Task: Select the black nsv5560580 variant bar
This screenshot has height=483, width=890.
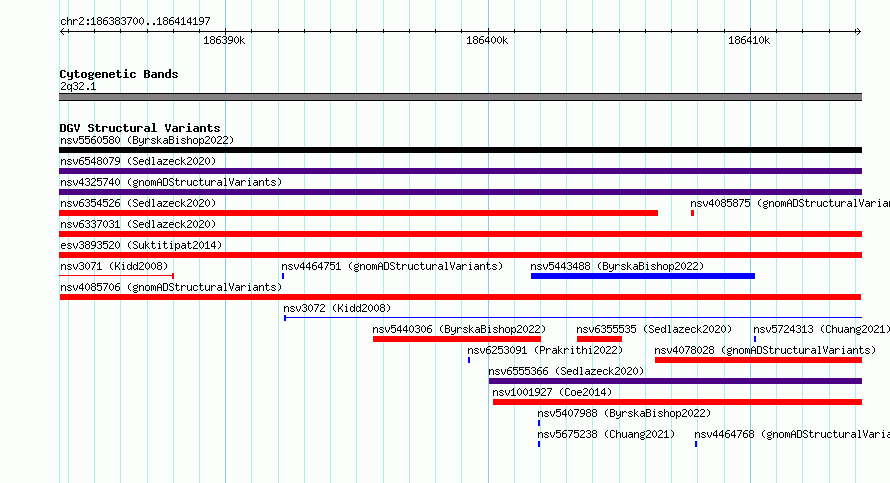Action: [x=460, y=150]
